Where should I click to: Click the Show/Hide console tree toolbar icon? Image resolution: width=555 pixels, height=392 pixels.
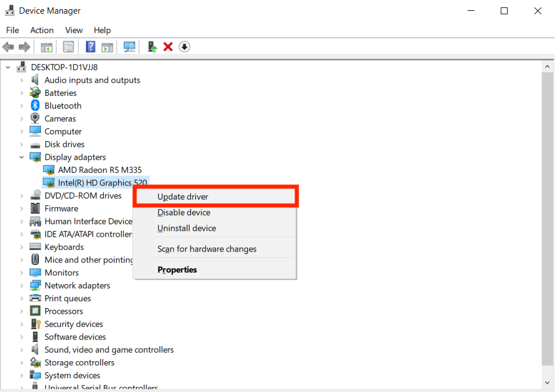[47, 47]
